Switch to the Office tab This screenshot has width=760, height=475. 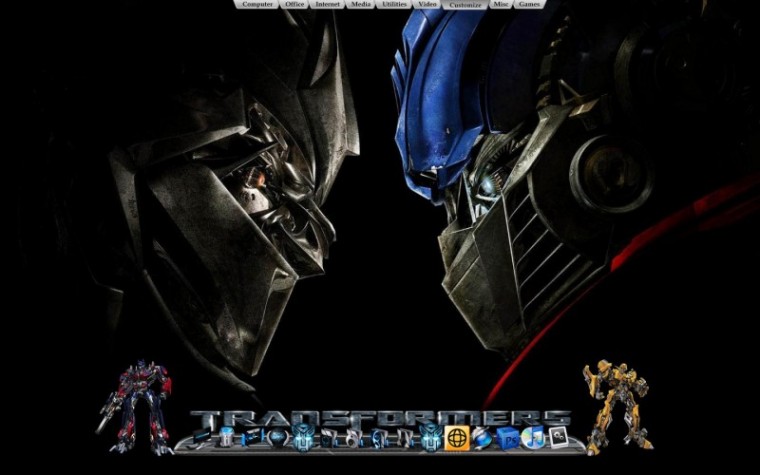pyautogui.click(x=294, y=4)
